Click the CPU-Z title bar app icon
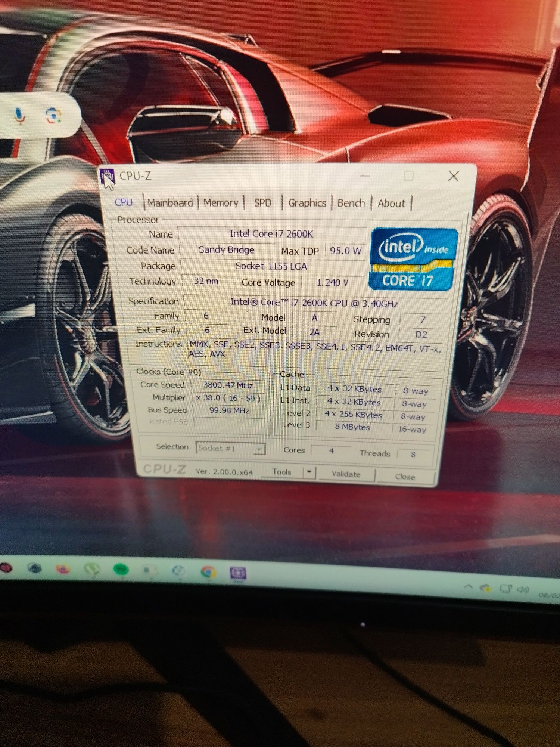The height and width of the screenshot is (747, 560). coord(107,176)
